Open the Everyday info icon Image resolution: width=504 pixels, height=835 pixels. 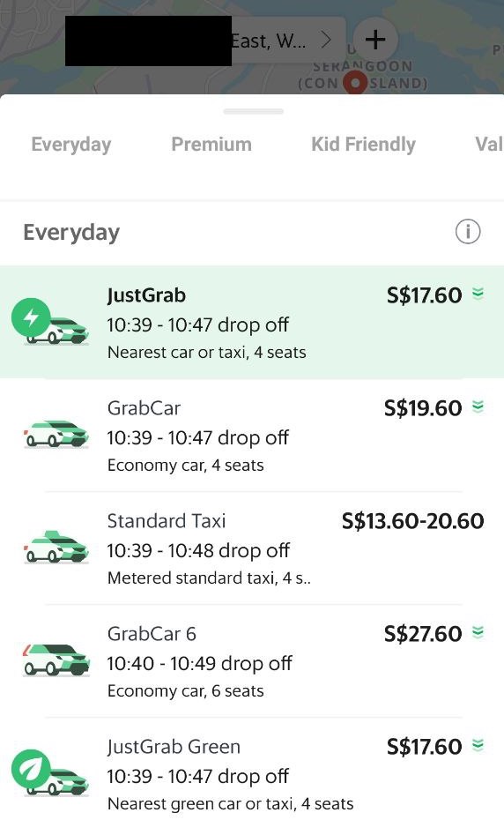(x=468, y=232)
